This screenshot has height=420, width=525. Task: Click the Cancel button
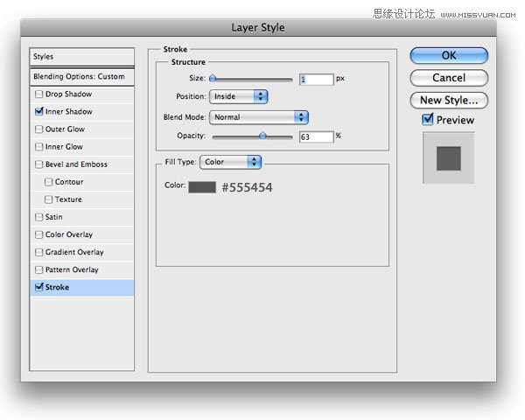(449, 78)
